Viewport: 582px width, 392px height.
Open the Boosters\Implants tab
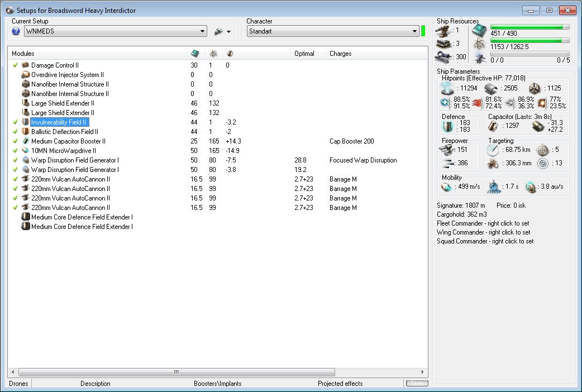[217, 384]
